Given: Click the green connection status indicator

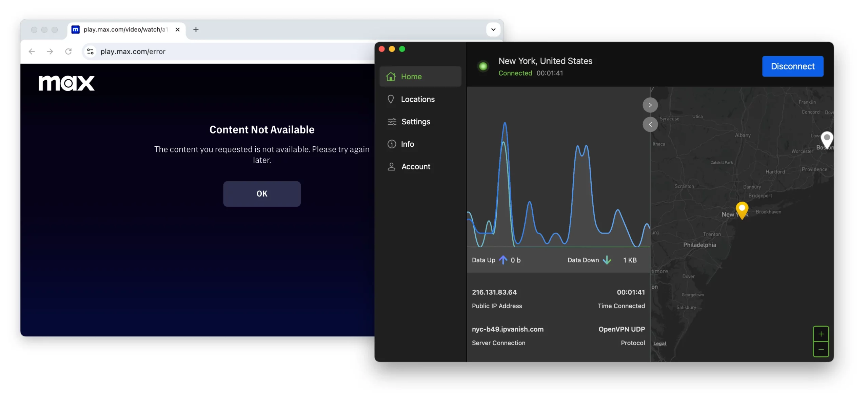Looking at the screenshot, I should tap(483, 66).
